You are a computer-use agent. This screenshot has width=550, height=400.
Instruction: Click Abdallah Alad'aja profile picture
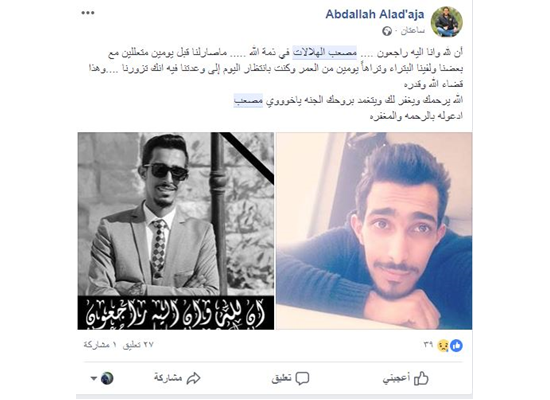[447, 22]
